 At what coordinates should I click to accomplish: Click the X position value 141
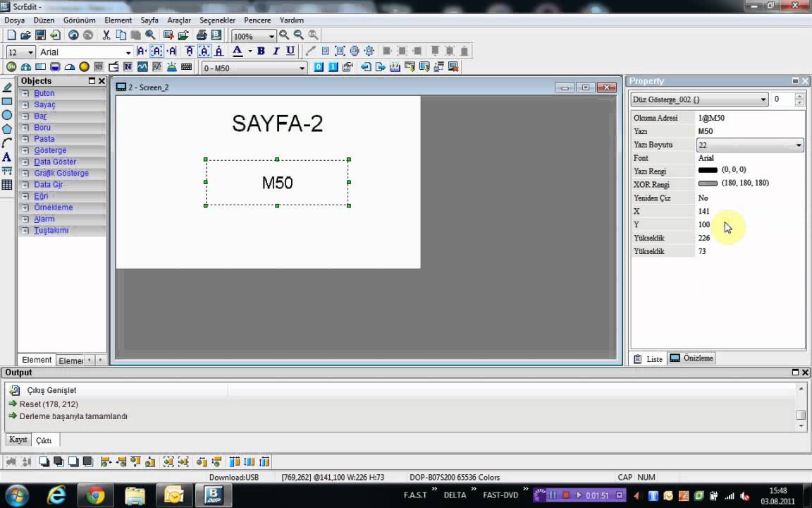point(703,212)
